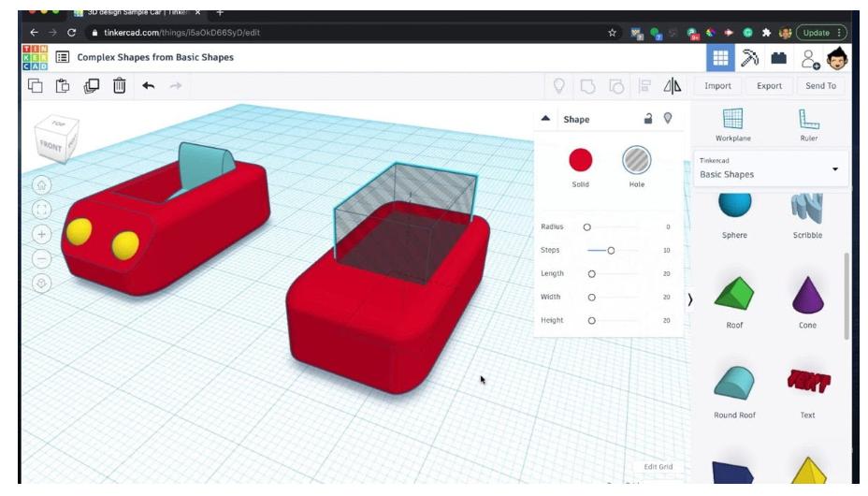868x496 pixels.
Task: Toggle the lock editing icon
Action: coord(648,118)
